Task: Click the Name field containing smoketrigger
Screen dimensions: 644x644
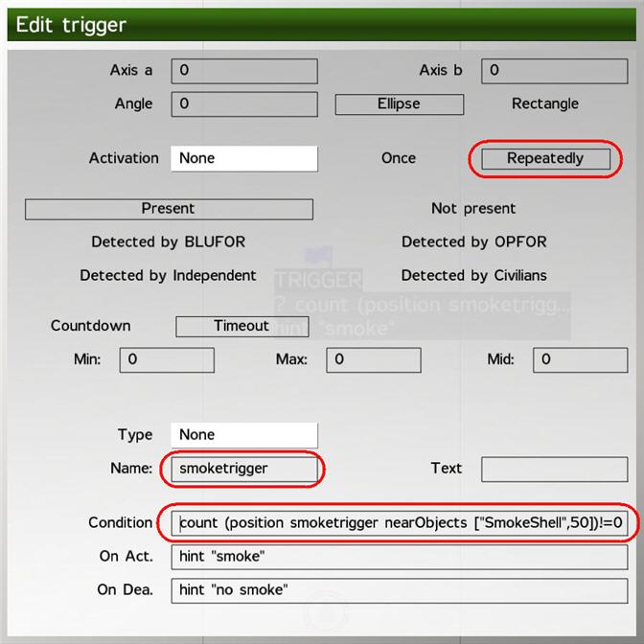Action: [243, 469]
